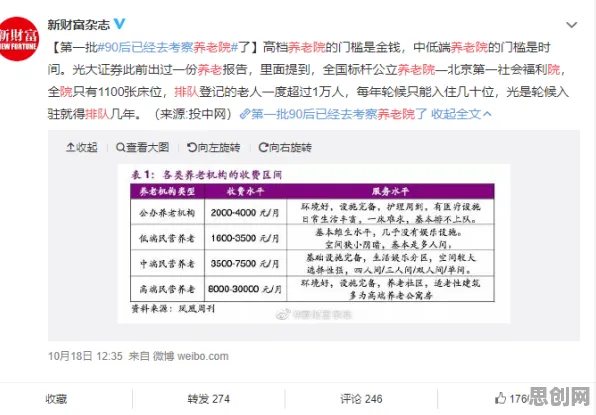Click source note 资料来源: 凤凰周刊
596x415 pixels.
pos(173,309)
